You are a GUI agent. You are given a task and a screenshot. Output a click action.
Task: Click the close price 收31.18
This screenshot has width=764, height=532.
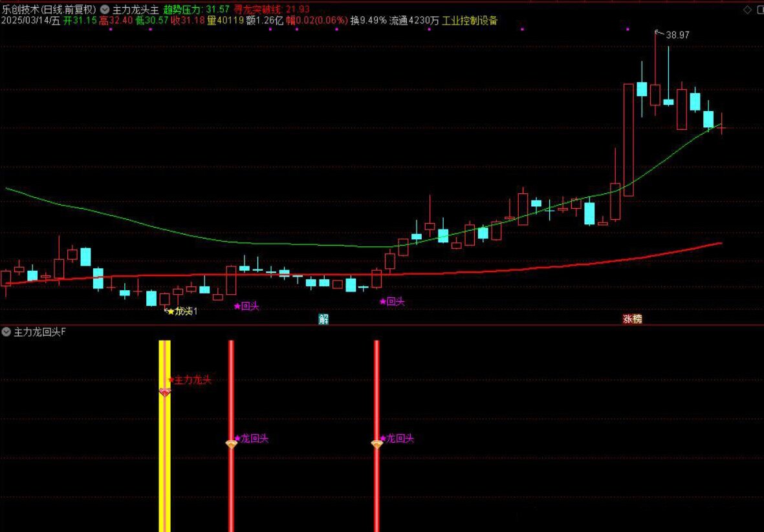188,21
